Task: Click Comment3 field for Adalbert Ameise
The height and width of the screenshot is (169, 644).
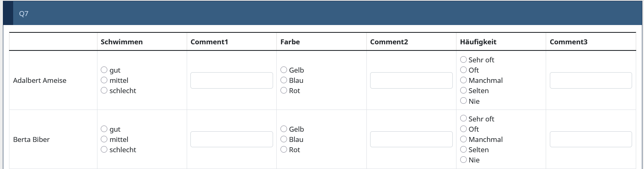Action: click(x=591, y=80)
